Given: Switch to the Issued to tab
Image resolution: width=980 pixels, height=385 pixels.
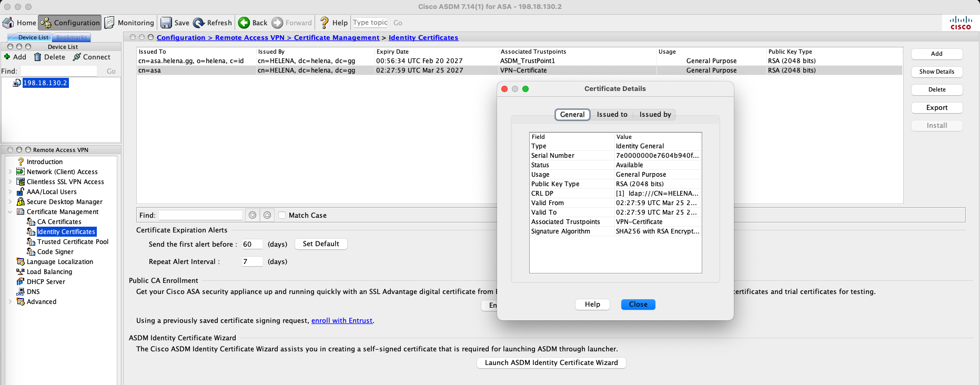Looking at the screenshot, I should 612,115.
